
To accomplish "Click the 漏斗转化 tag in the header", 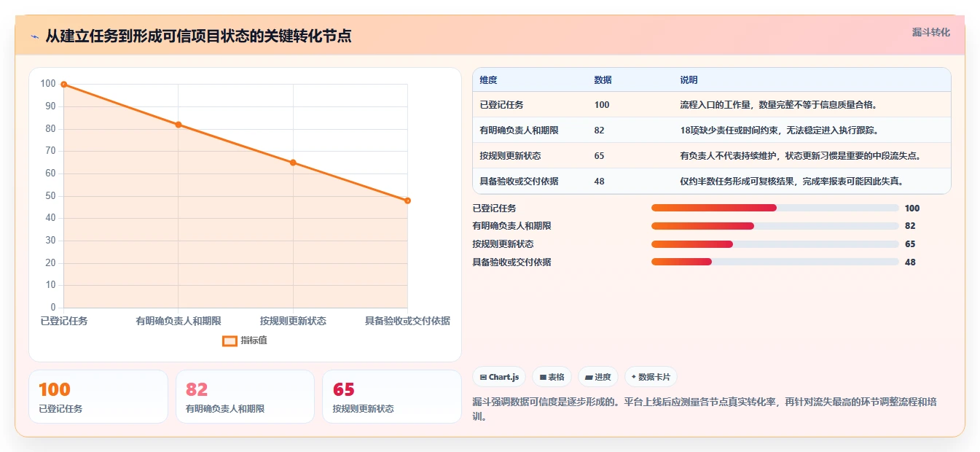I will (930, 33).
